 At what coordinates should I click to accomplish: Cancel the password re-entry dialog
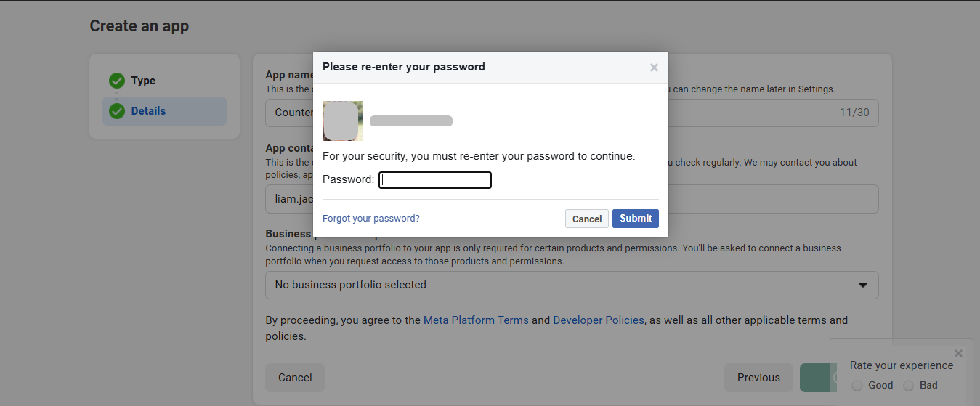pyautogui.click(x=586, y=219)
